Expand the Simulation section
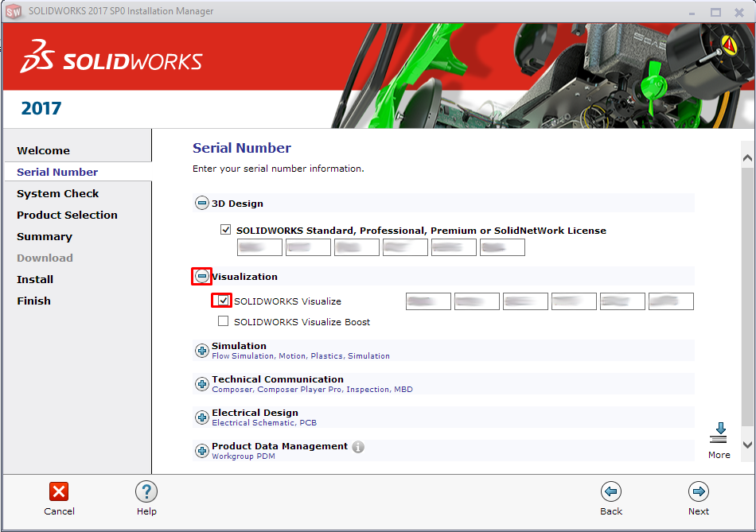 point(202,351)
